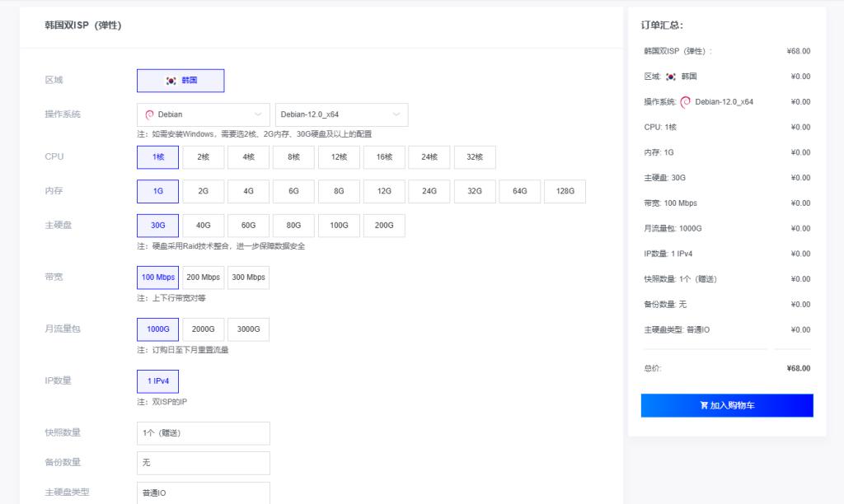This screenshot has height=504, width=844.
Task: Open the Debian operating system dropdown
Action: click(x=202, y=114)
